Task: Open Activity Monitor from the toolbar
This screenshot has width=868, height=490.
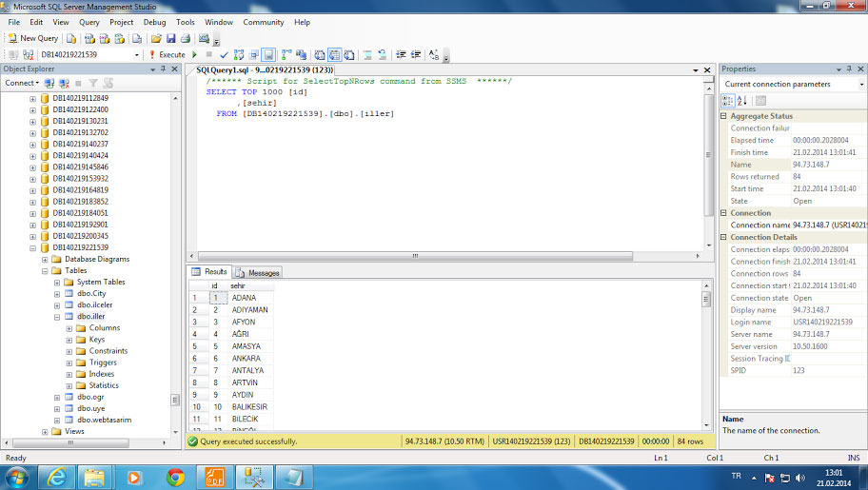Action: pyautogui.click(x=205, y=39)
